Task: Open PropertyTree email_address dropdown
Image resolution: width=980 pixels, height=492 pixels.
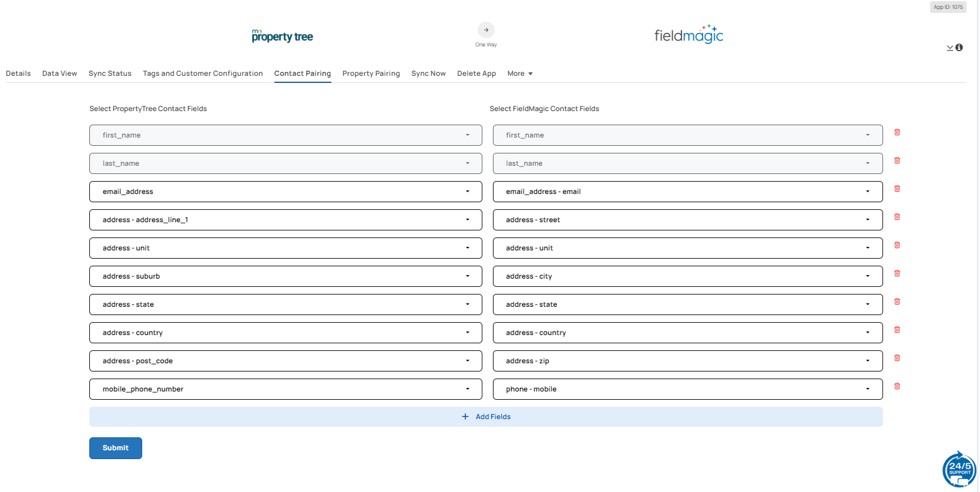Action: point(286,192)
